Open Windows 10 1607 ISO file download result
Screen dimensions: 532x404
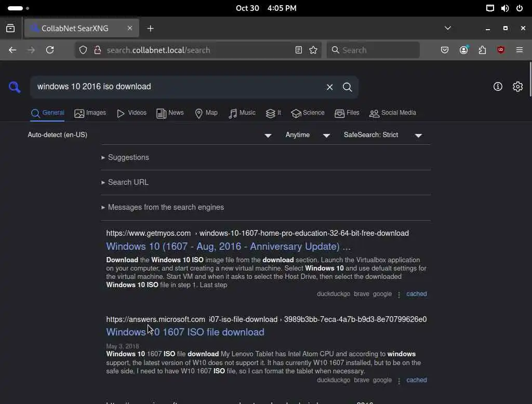pos(185,332)
